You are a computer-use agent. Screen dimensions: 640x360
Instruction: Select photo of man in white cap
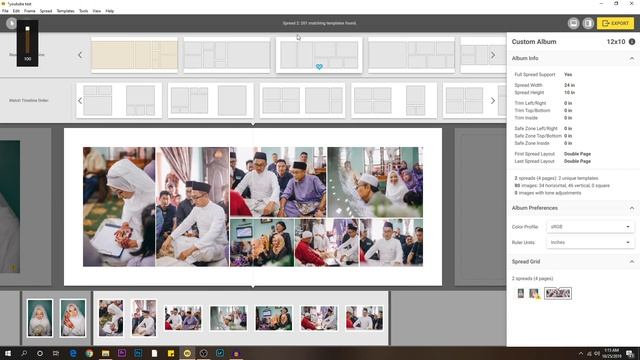375,182
